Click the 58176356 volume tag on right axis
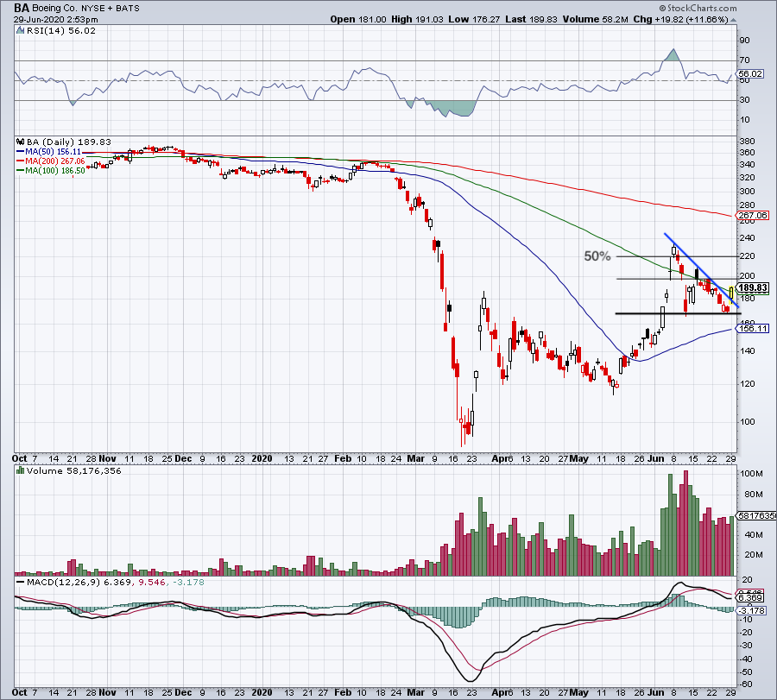777x700 pixels. coord(756,515)
